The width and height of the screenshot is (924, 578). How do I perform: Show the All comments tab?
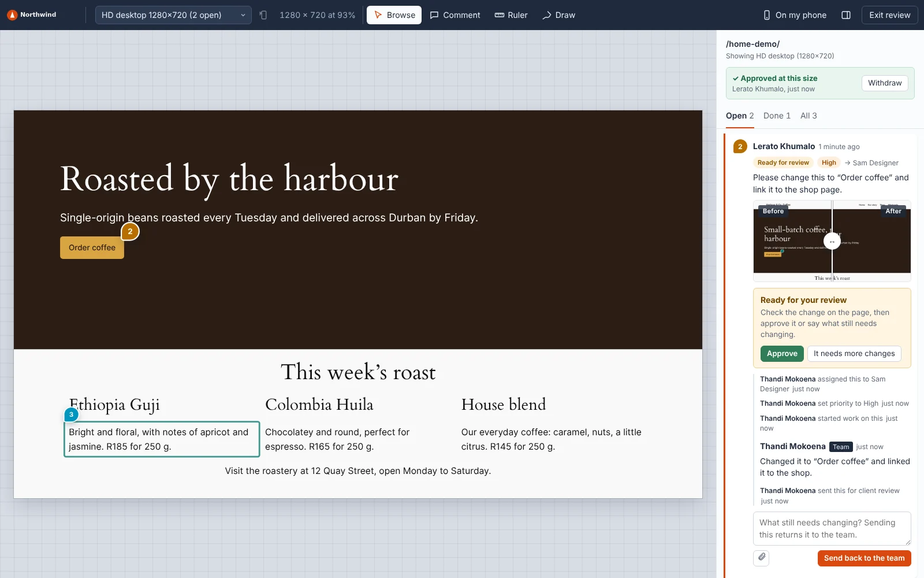808,116
